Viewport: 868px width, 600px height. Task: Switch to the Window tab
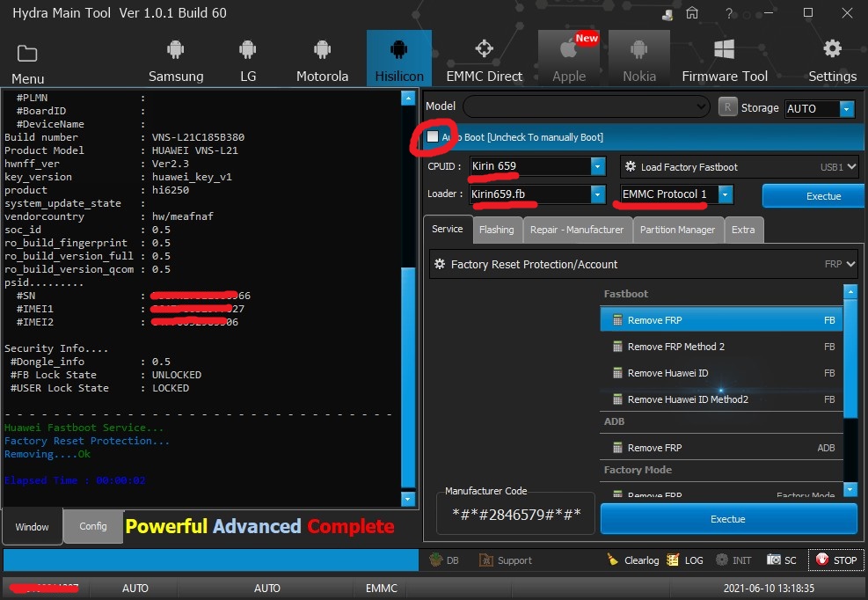[33, 527]
